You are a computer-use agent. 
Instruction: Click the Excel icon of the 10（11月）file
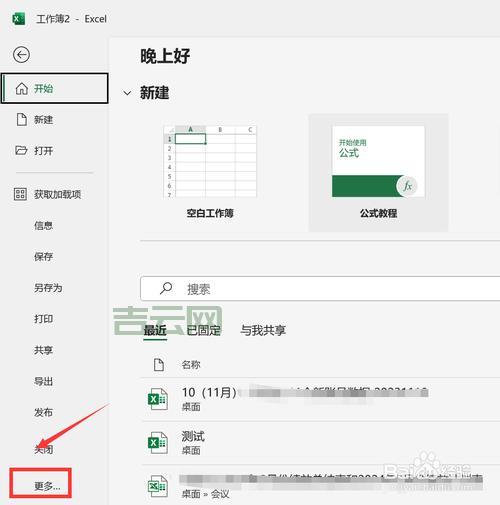tap(158, 399)
